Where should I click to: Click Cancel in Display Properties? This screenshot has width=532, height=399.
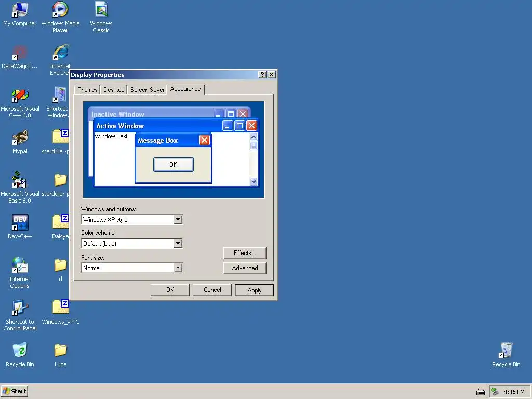coord(212,290)
